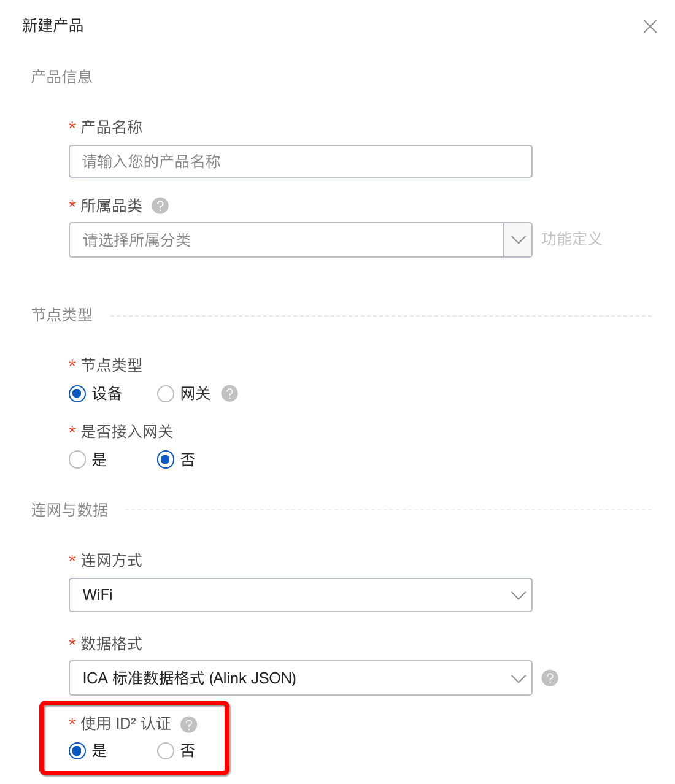Disable ID² 认证 by selecting 否

[x=166, y=750]
